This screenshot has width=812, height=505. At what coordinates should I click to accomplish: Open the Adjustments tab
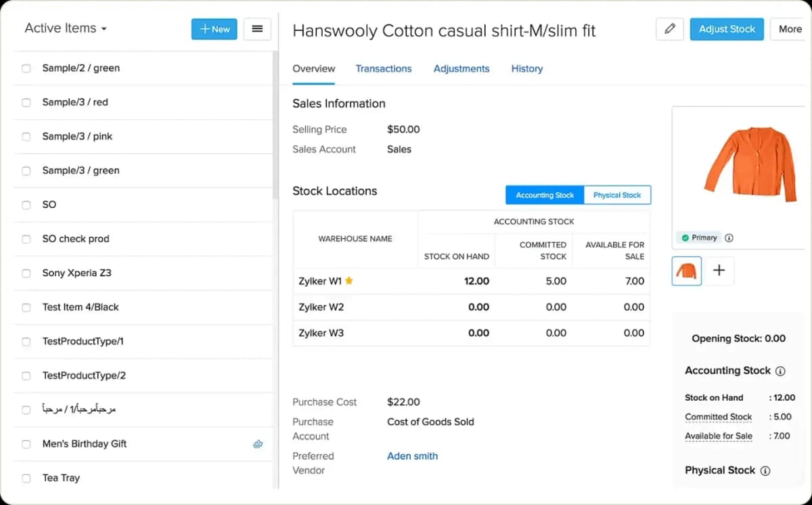tap(461, 68)
